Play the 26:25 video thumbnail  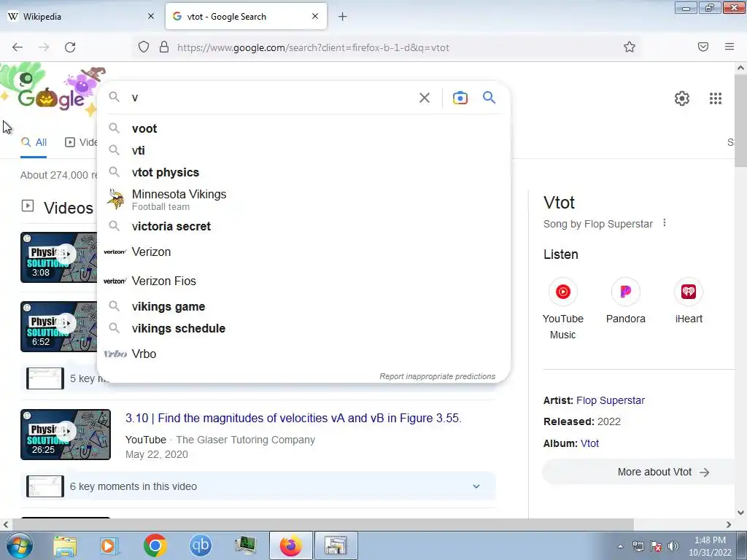(x=66, y=435)
